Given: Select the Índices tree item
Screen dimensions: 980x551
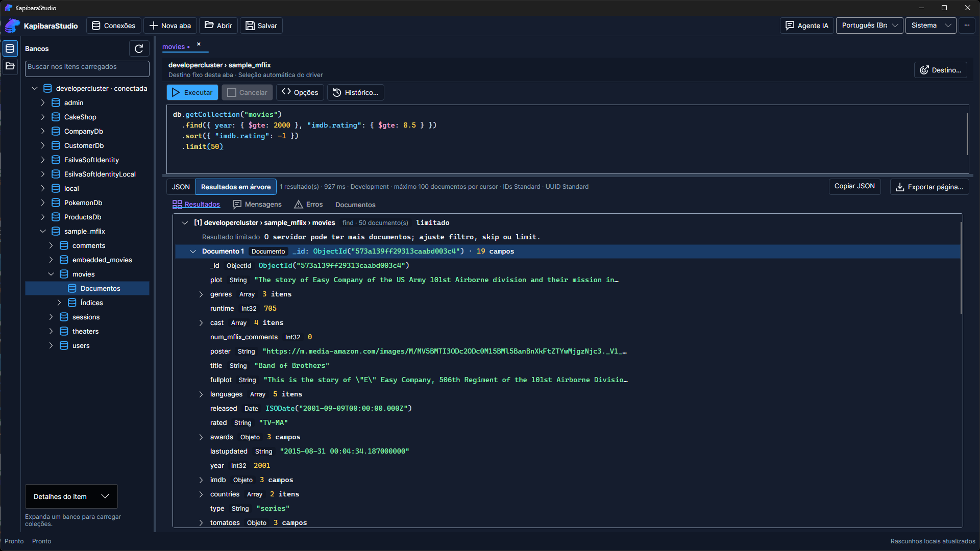Looking at the screenshot, I should [x=92, y=303].
